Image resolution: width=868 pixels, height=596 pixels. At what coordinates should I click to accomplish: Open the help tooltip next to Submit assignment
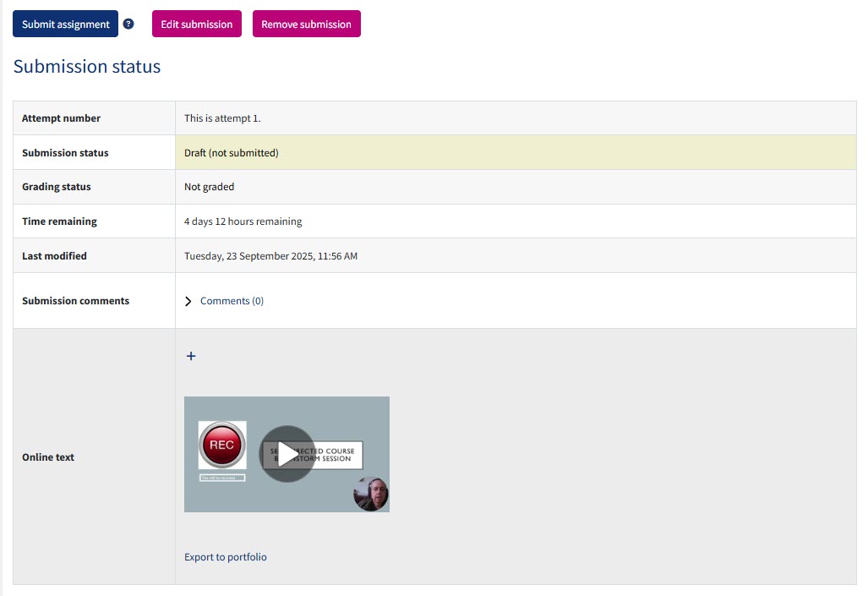pyautogui.click(x=128, y=24)
